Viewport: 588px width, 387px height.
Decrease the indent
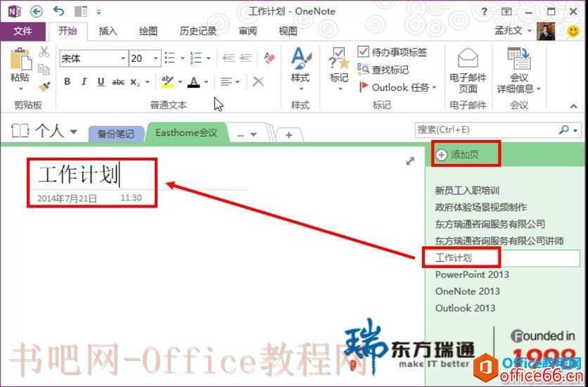(229, 58)
